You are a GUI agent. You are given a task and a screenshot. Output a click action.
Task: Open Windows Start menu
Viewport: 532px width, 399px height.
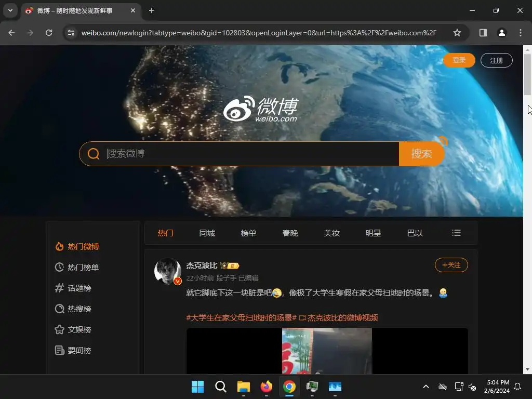pos(197,387)
